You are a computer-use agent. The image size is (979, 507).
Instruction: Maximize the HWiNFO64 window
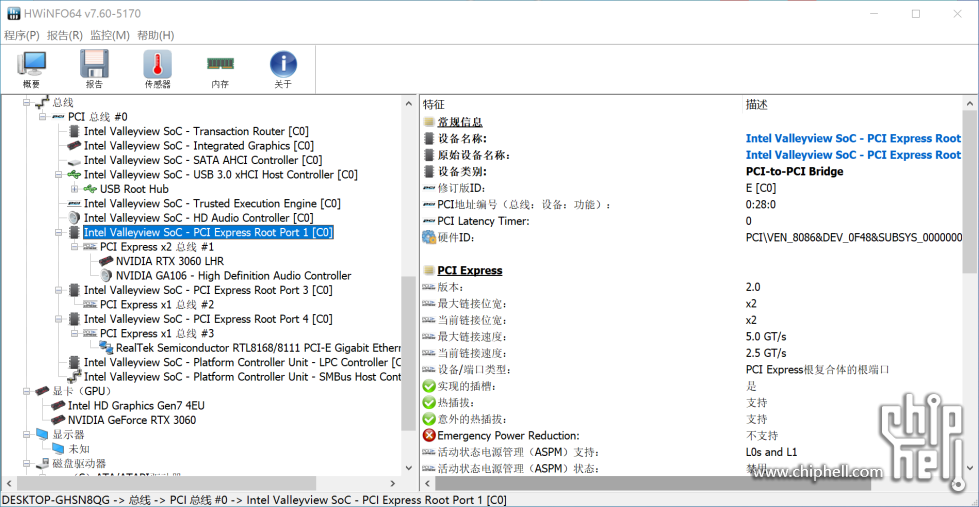coord(916,14)
